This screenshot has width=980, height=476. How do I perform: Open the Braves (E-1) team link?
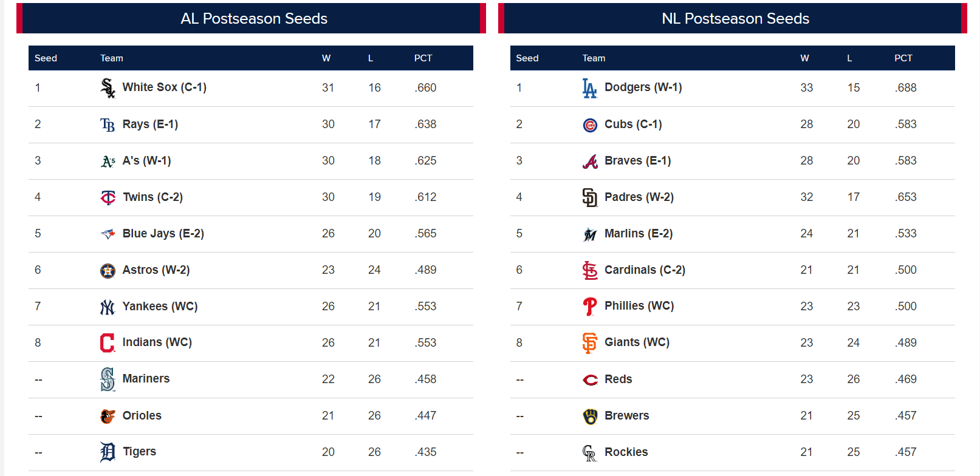click(x=637, y=160)
